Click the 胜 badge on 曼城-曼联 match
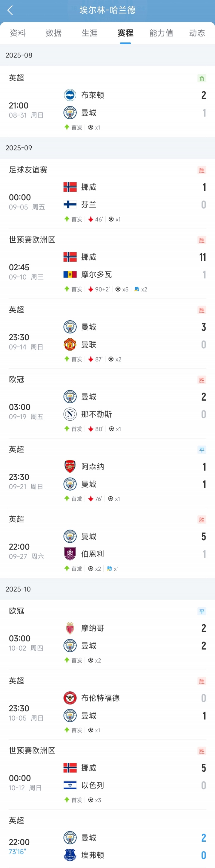Image resolution: width=215 pixels, height=868 pixels. tap(202, 310)
